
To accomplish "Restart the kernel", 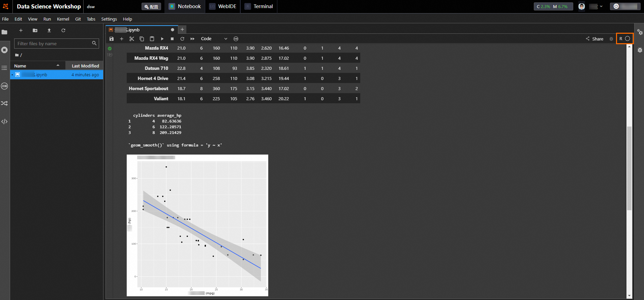I will tap(182, 39).
